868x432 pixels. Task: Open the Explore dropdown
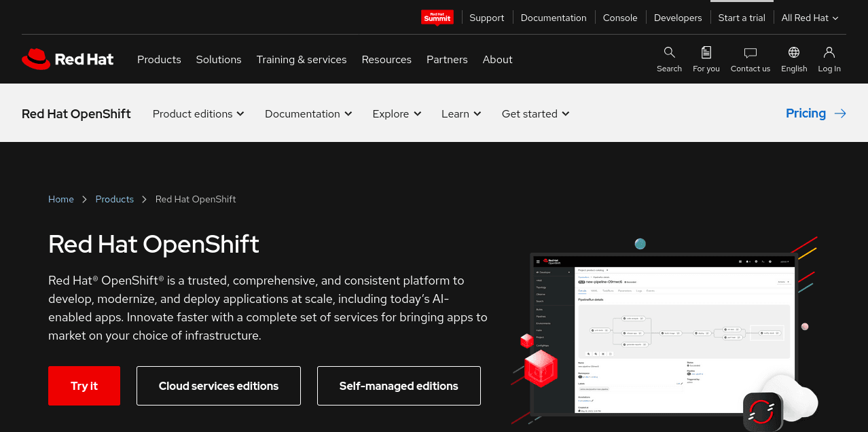[x=397, y=113]
